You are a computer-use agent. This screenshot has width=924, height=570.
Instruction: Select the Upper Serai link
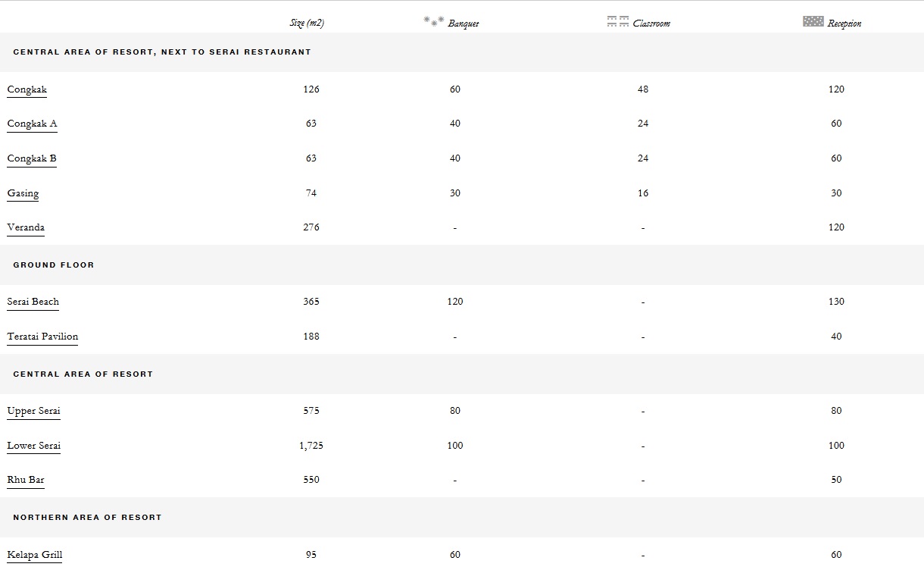coord(33,411)
